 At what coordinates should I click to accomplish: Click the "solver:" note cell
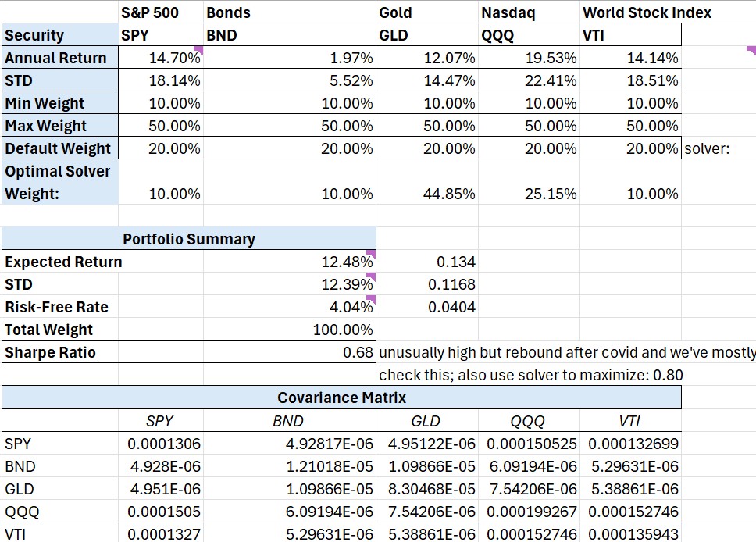706,148
